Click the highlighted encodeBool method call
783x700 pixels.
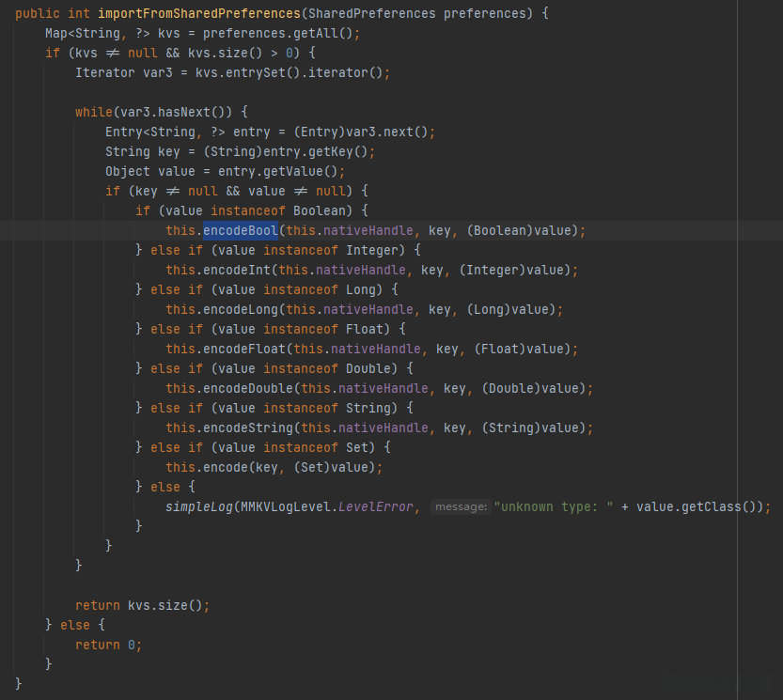[x=241, y=230]
